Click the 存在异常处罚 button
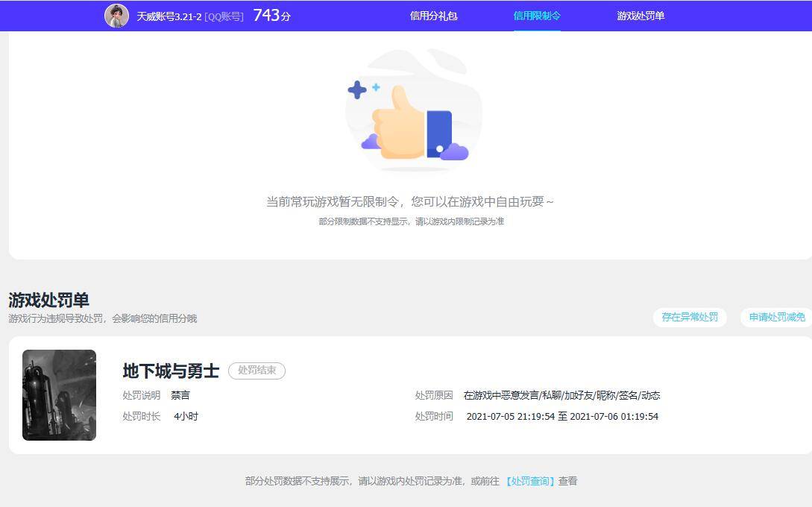Screen dimensions: 812x507 click(690, 317)
